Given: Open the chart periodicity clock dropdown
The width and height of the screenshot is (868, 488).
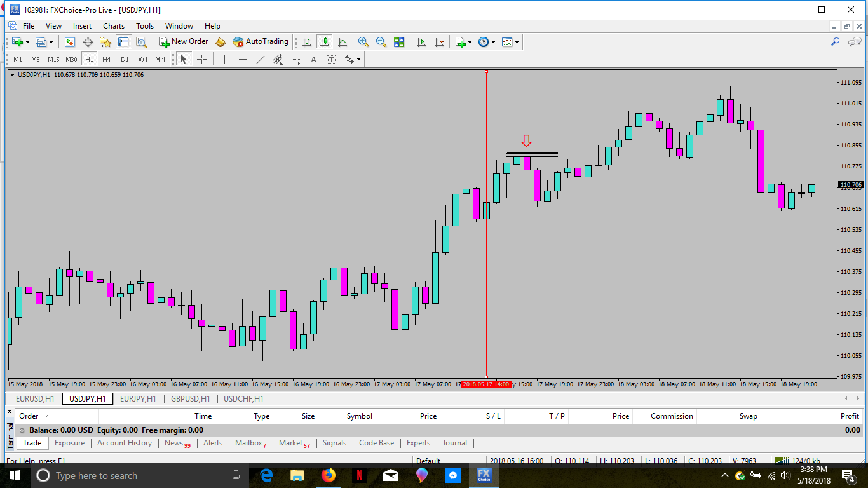Looking at the screenshot, I should 493,42.
